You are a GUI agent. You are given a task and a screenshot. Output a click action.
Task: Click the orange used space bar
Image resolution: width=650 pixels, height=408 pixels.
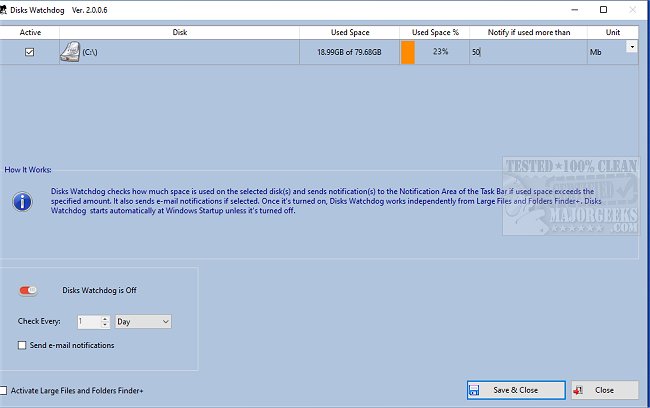click(x=408, y=52)
